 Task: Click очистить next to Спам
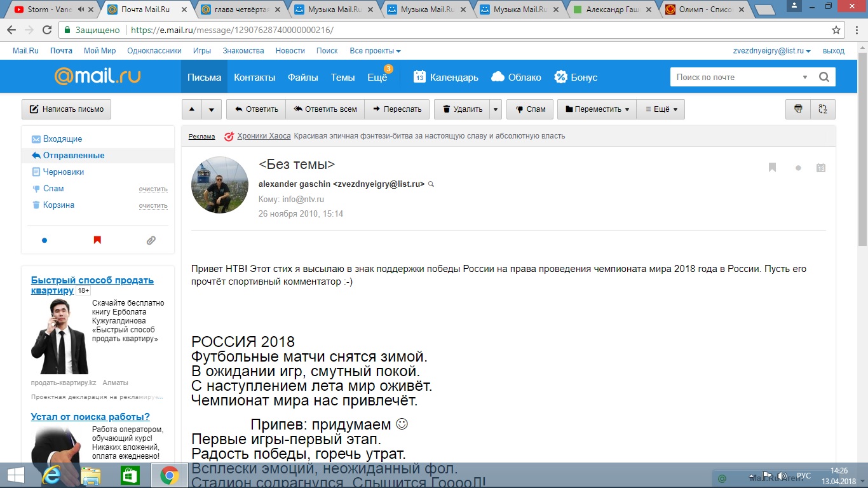point(153,189)
